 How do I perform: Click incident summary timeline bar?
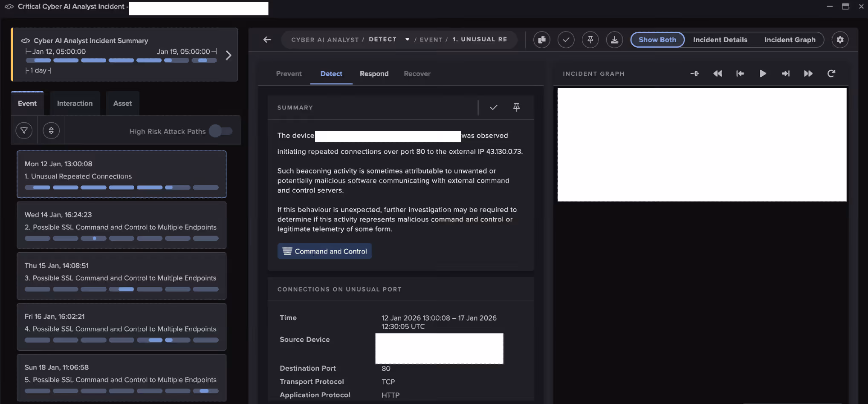pos(122,61)
